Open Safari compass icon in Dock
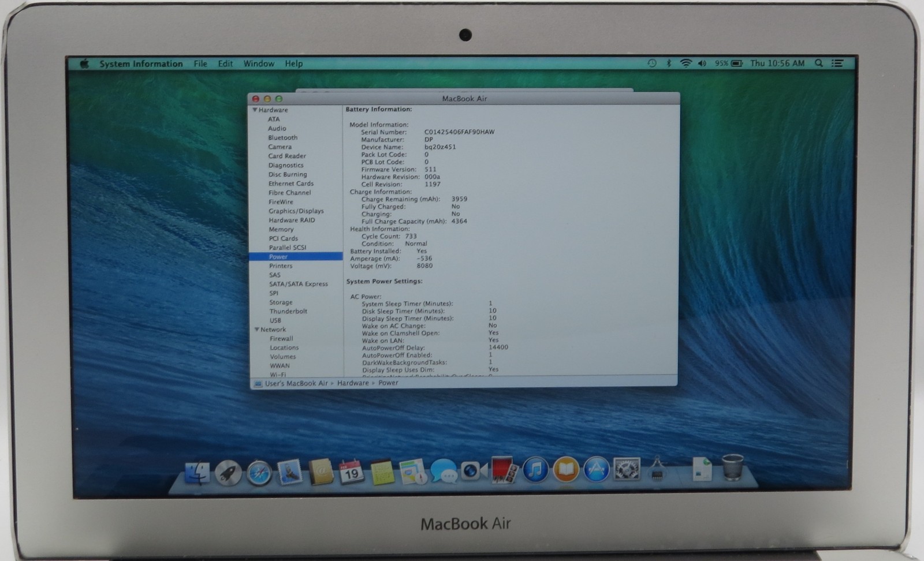Viewport: 924px width, 561px height. click(x=259, y=473)
